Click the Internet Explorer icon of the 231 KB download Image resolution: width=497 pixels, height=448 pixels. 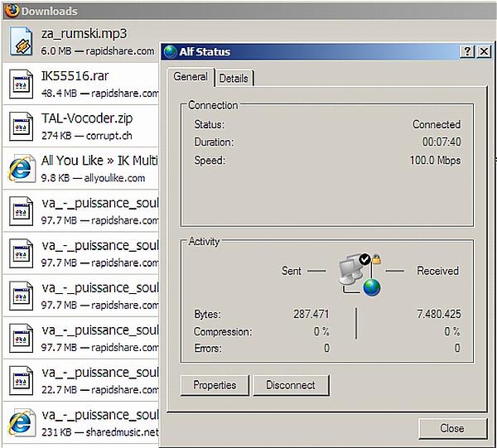pos(21,422)
